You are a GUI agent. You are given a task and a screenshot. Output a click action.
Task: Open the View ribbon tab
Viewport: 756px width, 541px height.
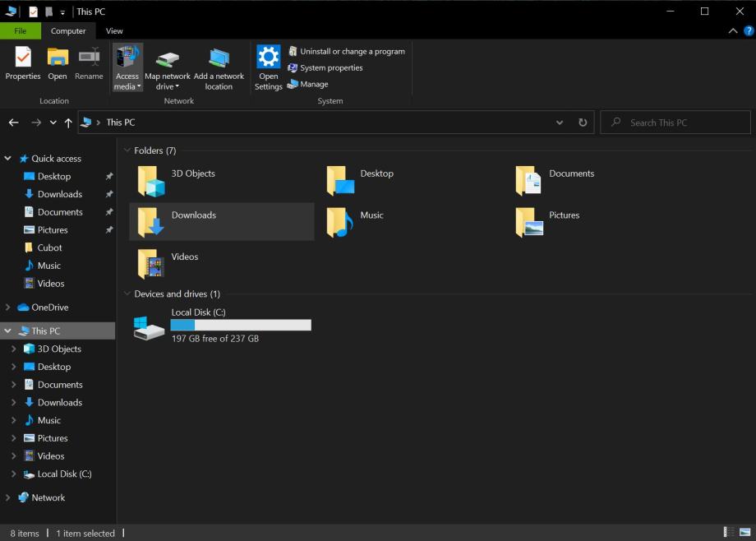coord(114,31)
